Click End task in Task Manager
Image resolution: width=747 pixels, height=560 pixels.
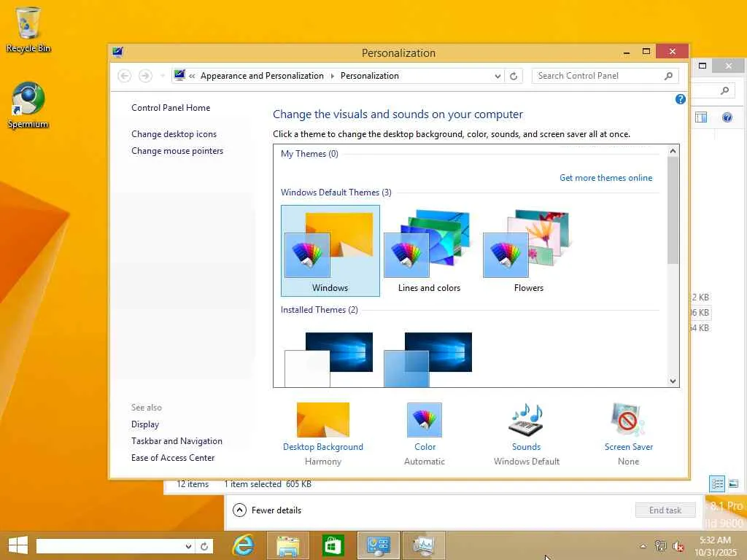(665, 510)
